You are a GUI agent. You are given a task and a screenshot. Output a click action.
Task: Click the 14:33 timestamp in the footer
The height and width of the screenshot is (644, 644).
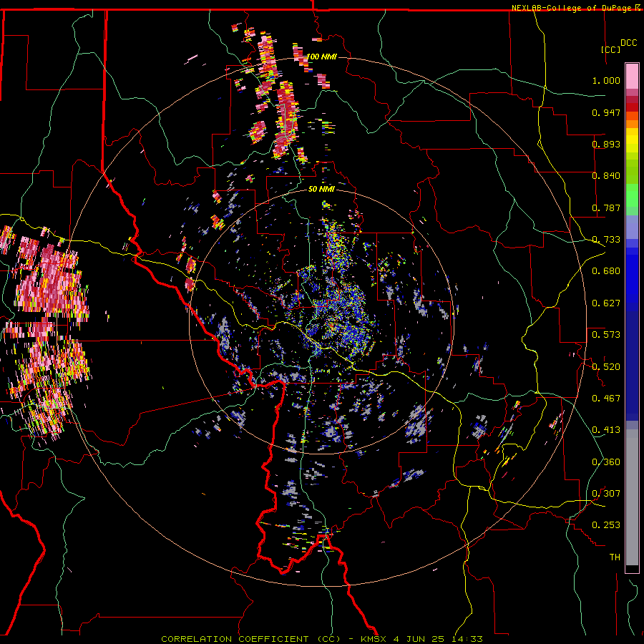click(468, 639)
